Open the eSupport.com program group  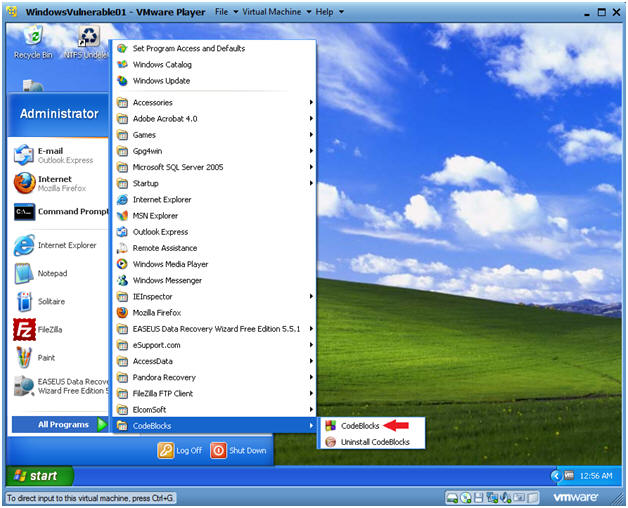click(214, 345)
